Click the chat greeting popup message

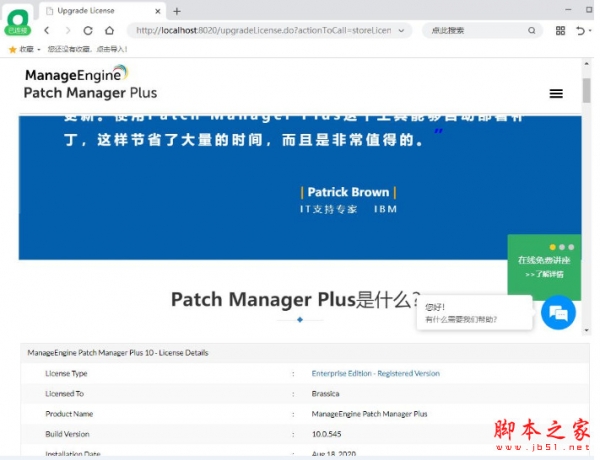474,313
